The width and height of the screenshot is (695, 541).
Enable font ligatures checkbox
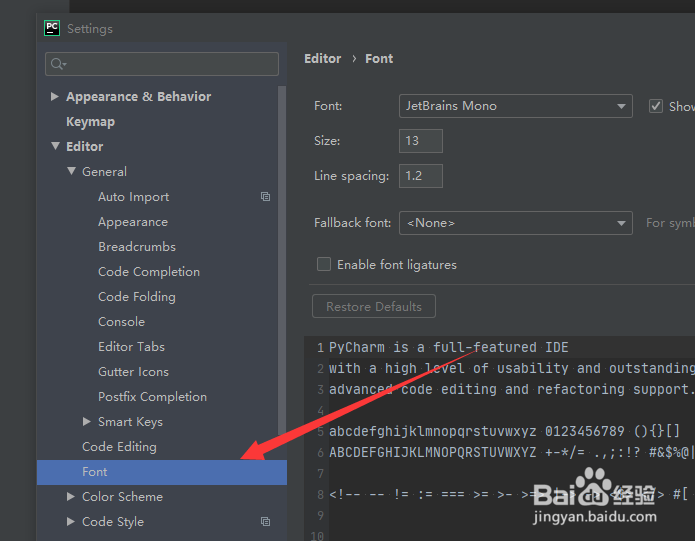tap(324, 264)
